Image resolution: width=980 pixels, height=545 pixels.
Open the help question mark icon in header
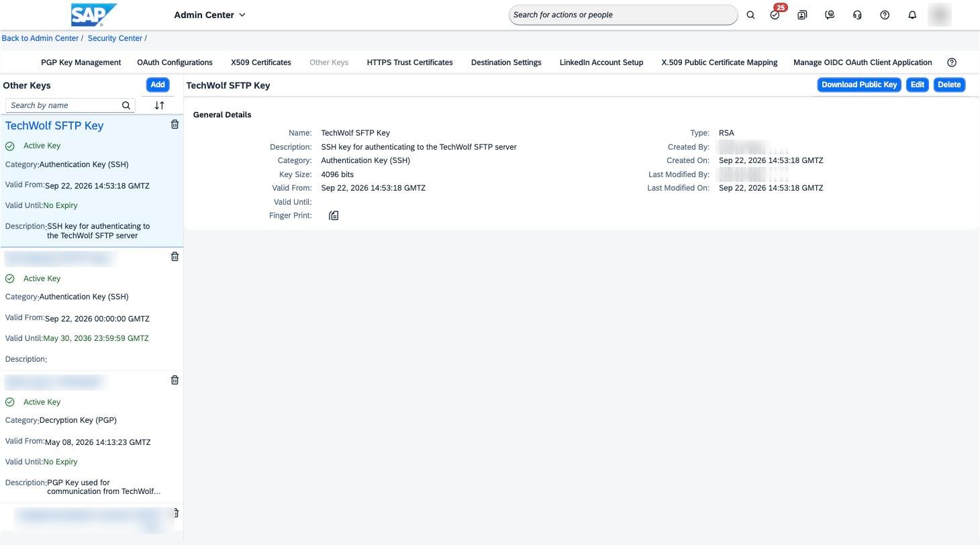(x=885, y=15)
